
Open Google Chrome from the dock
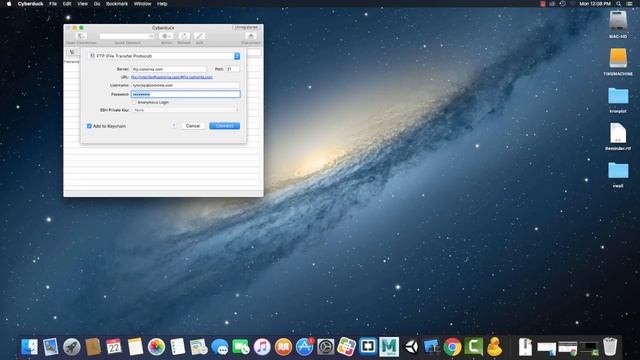click(452, 347)
